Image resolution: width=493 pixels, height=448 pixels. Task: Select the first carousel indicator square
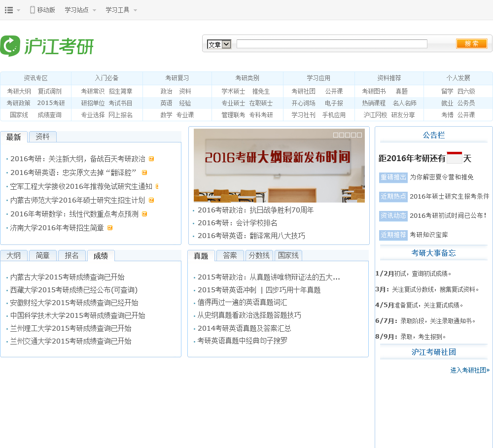(336, 135)
